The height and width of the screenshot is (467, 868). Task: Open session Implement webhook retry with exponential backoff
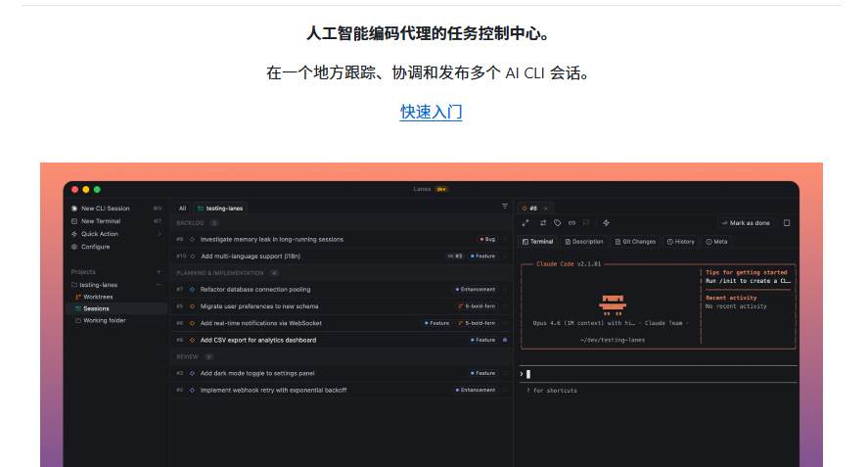tap(273, 390)
